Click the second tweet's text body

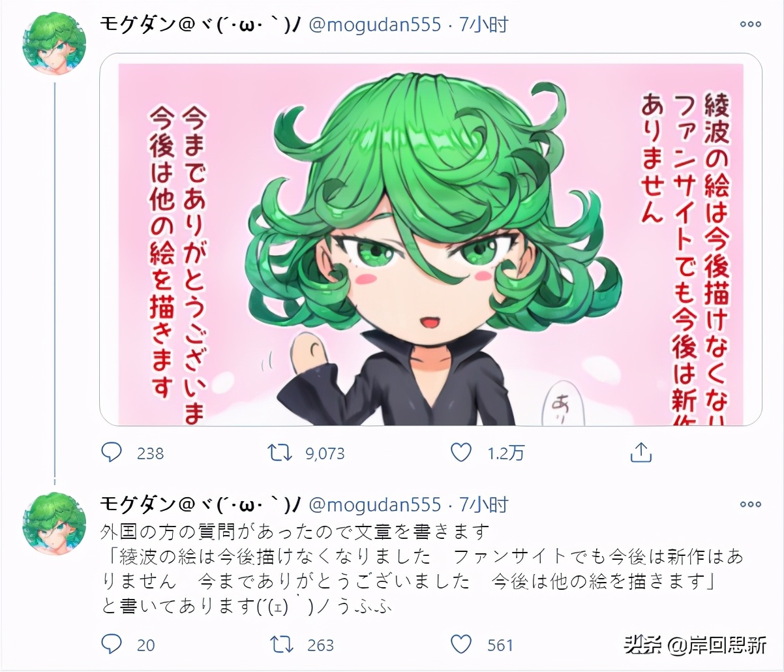tap(422, 568)
